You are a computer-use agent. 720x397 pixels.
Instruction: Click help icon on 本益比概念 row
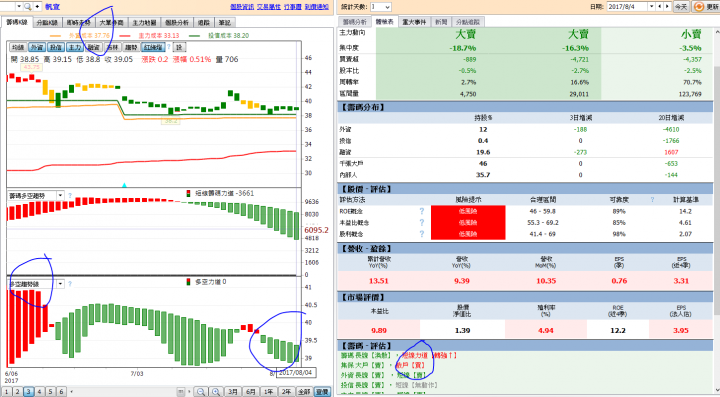click(x=422, y=223)
